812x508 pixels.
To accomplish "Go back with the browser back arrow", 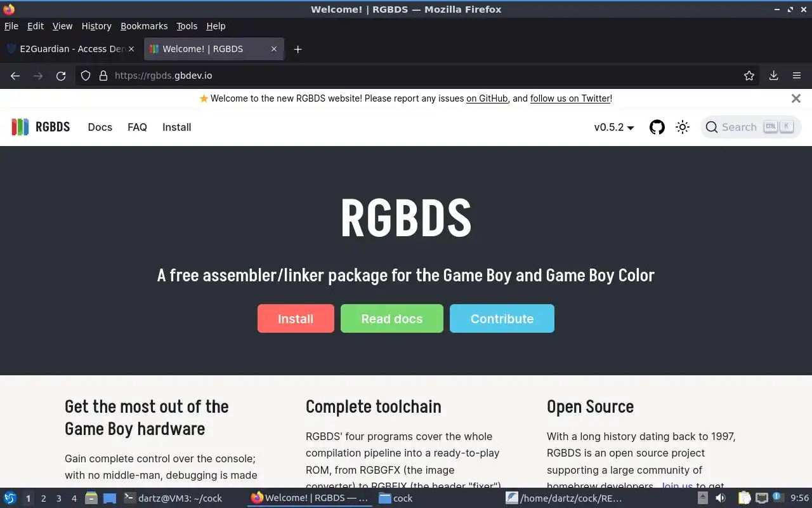I will 15,76.
